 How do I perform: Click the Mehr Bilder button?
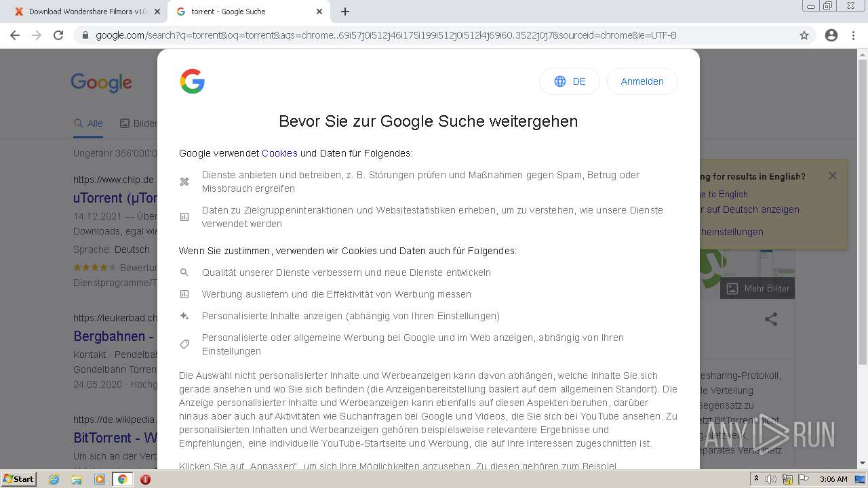tap(757, 288)
